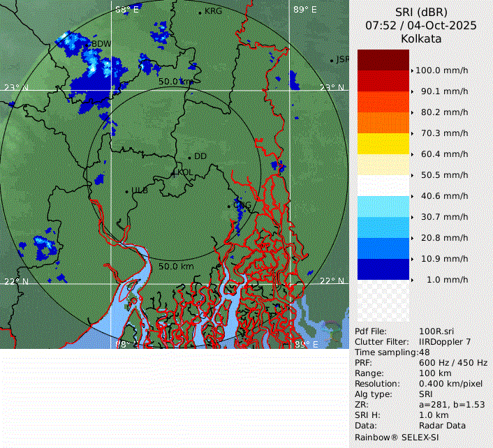493x448 pixels.
Task: Click the 50.0 km label below the ring
Action: tap(176, 267)
